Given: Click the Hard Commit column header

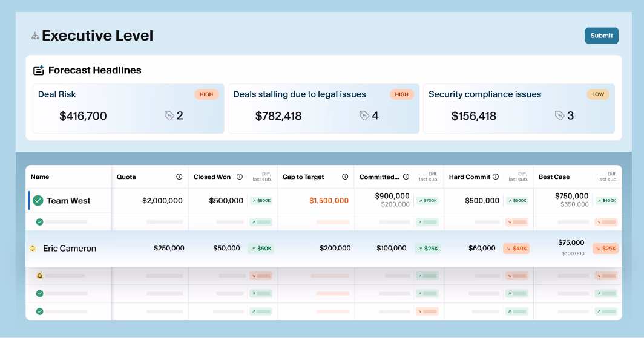Looking at the screenshot, I should coord(470,177).
